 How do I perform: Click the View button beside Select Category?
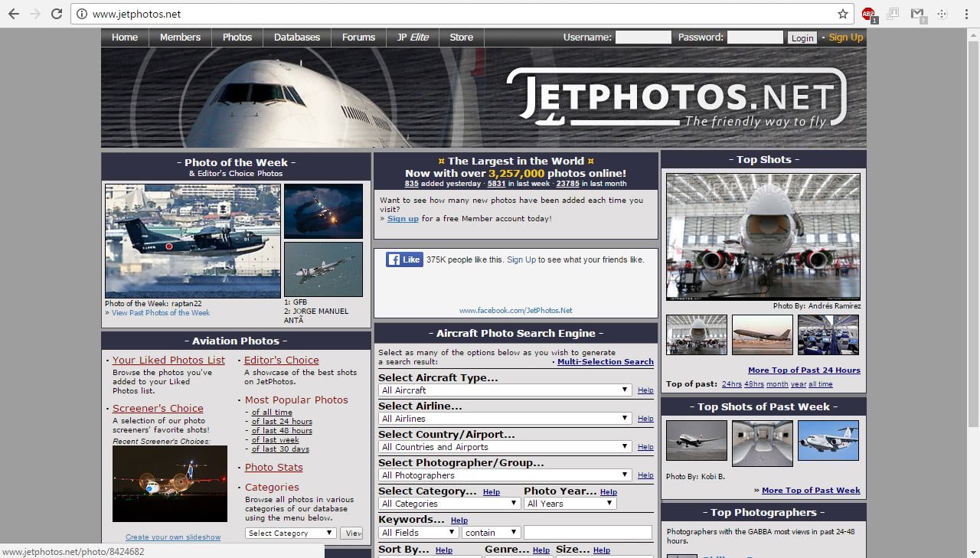click(x=352, y=534)
